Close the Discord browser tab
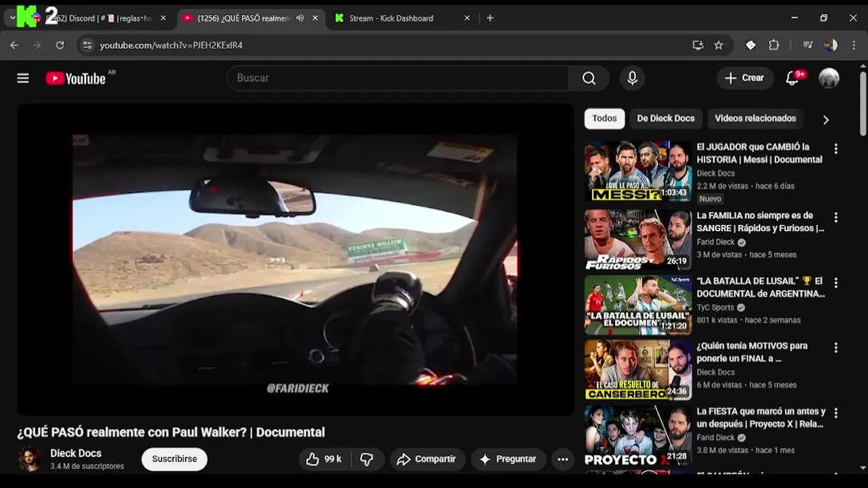 (163, 18)
